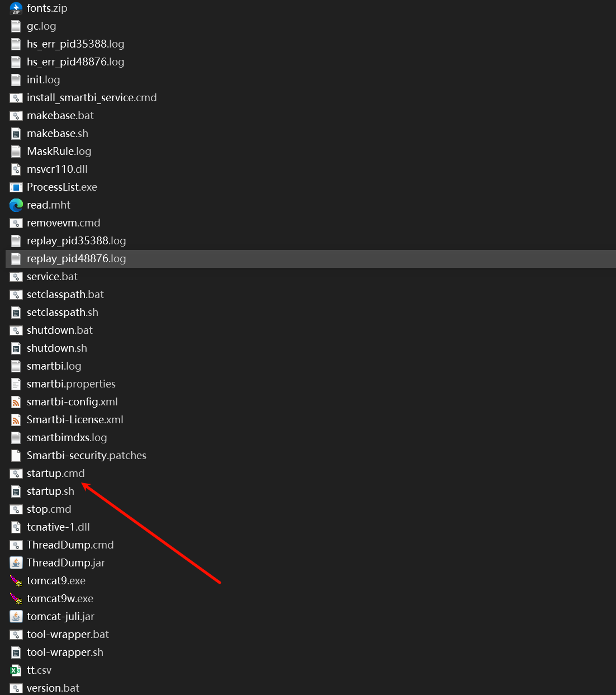Viewport: 616px width, 695px height.
Task: Select replay_pid35388.log file
Action: [x=77, y=241]
